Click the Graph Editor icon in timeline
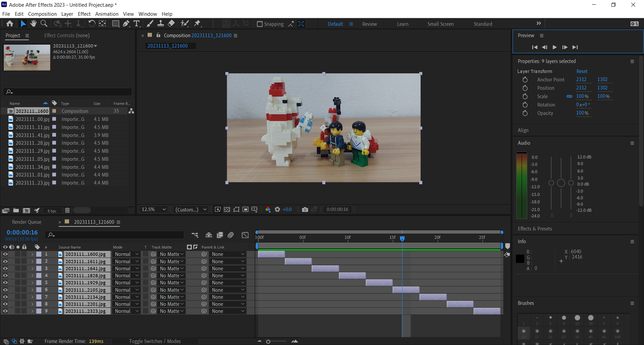Viewport: 644px width, 345px height. [245, 235]
